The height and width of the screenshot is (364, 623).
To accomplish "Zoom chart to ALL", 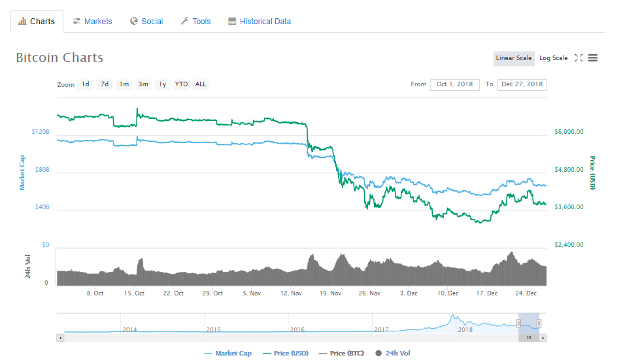I will 201,84.
